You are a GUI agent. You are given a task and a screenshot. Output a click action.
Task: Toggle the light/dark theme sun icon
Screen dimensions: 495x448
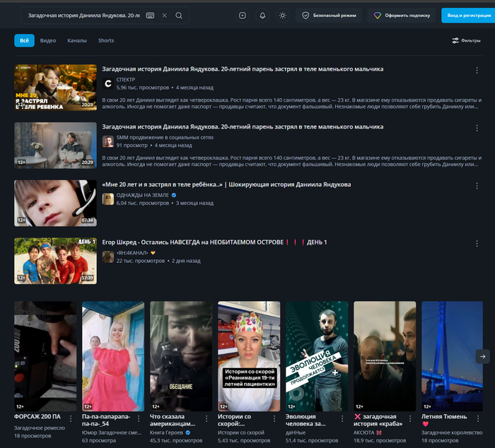pos(283,16)
